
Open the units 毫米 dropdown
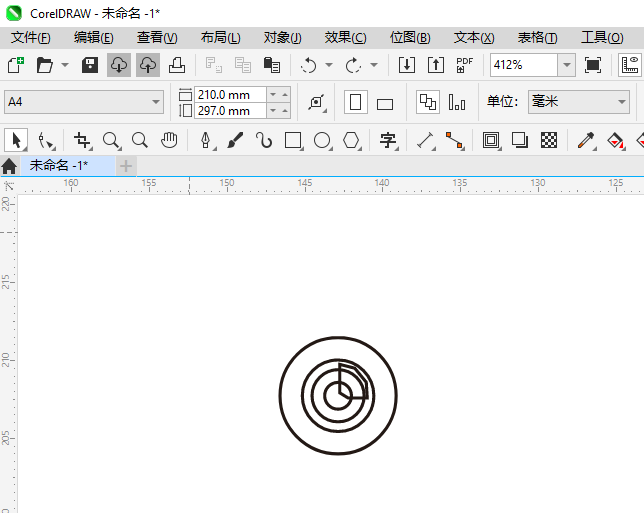tap(619, 102)
